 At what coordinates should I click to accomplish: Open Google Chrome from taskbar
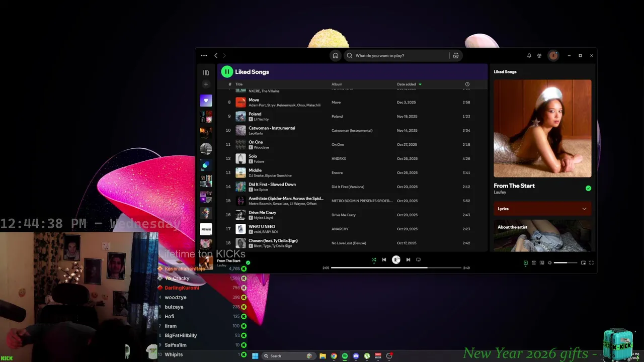coord(334,356)
